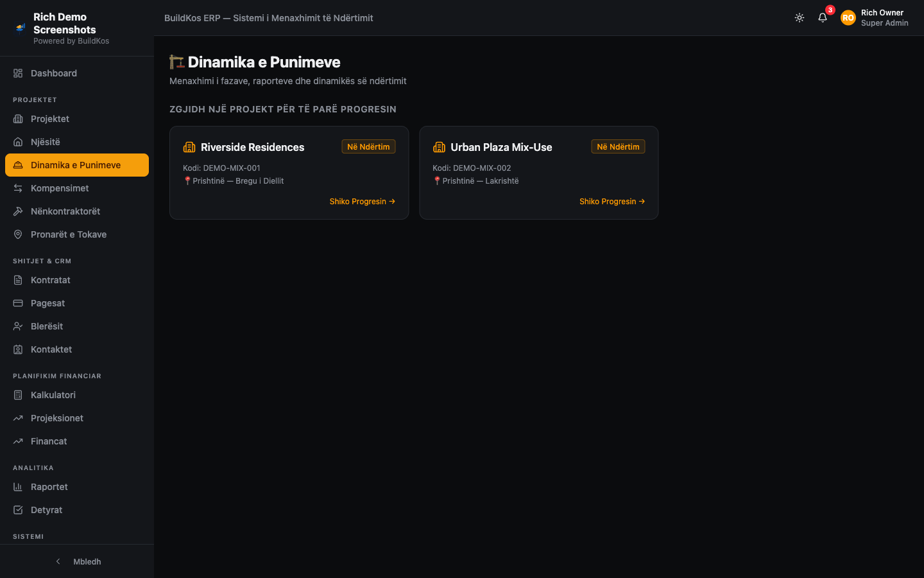This screenshot has height=578, width=924.
Task: Click the Në Ndërtim badge on Riverside Residences
Action: 368,146
